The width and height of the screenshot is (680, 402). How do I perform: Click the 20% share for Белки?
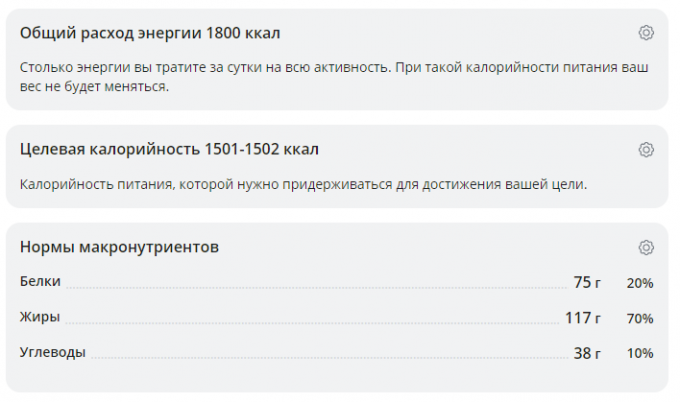(x=640, y=283)
